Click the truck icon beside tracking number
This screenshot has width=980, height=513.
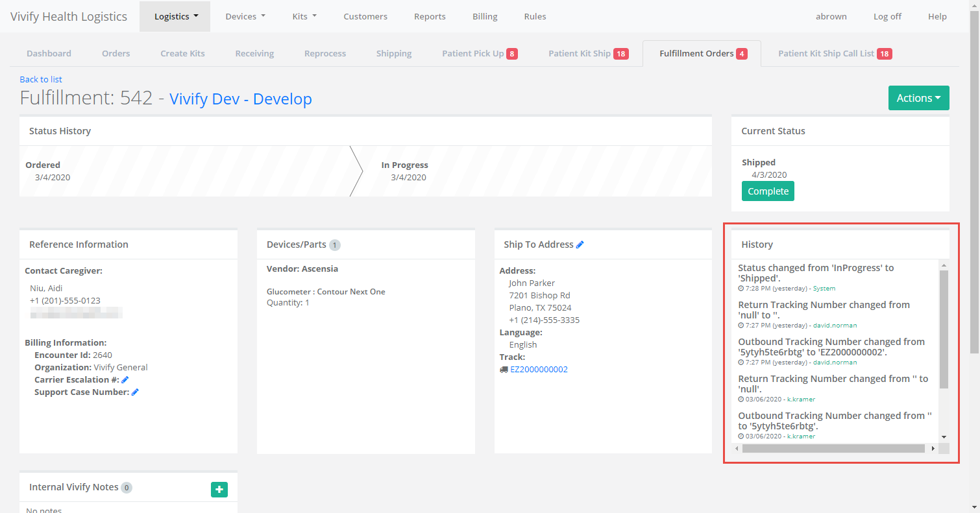tap(504, 370)
